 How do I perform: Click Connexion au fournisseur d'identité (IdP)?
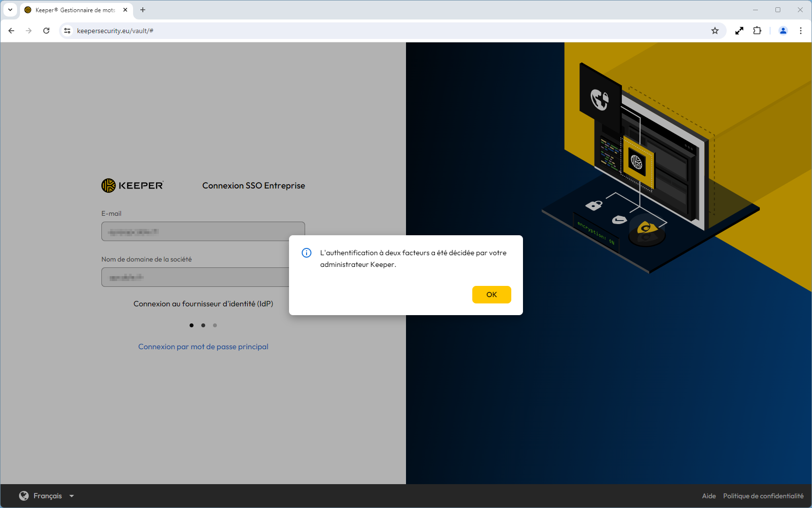coord(203,304)
